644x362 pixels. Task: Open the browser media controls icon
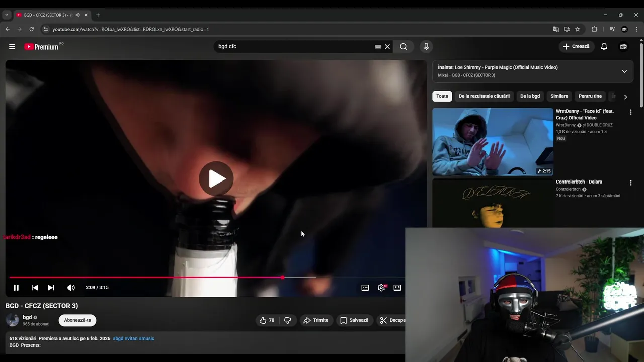click(x=612, y=29)
